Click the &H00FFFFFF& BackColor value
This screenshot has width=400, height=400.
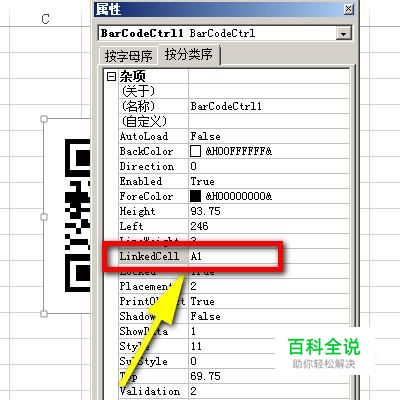click(x=239, y=151)
